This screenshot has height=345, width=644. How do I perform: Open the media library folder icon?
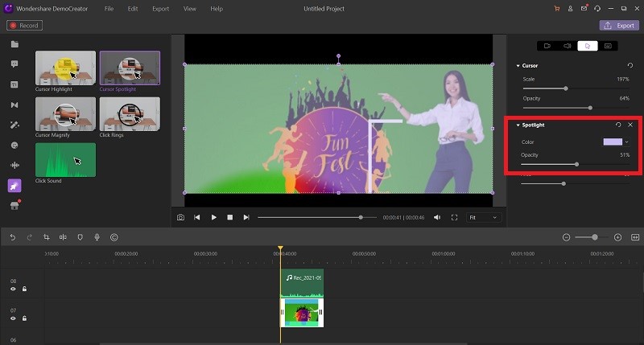14,44
